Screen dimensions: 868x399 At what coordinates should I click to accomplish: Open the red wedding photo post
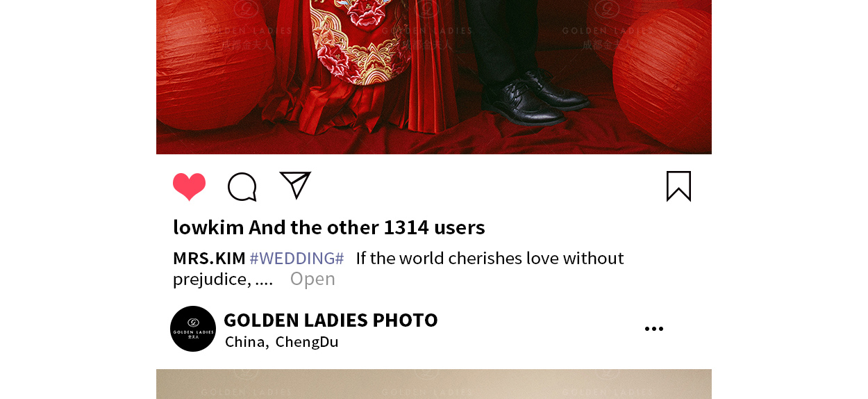click(x=434, y=76)
